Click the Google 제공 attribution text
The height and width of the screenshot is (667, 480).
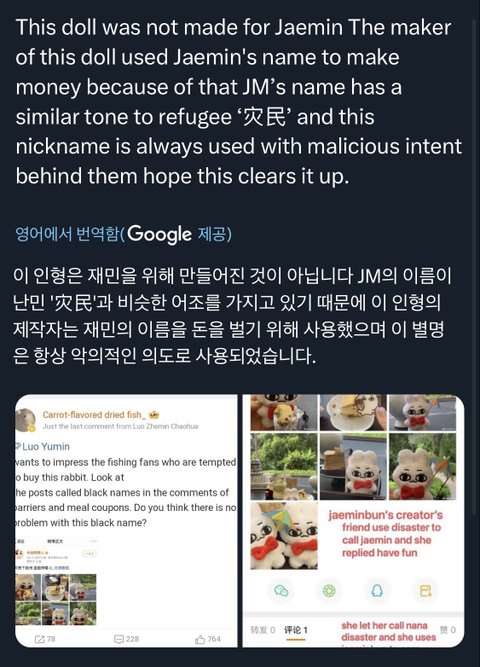179,234
